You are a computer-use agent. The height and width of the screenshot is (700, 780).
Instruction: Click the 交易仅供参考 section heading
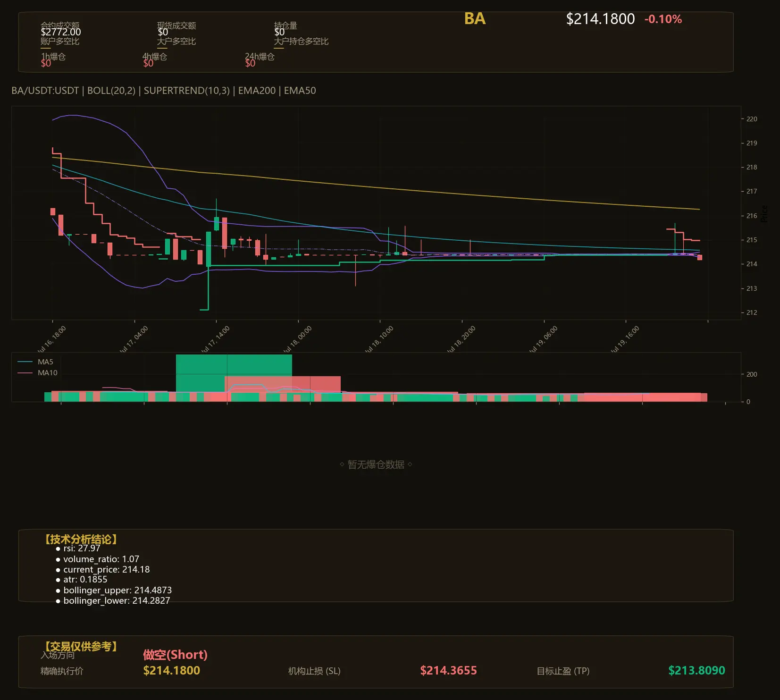point(81,646)
